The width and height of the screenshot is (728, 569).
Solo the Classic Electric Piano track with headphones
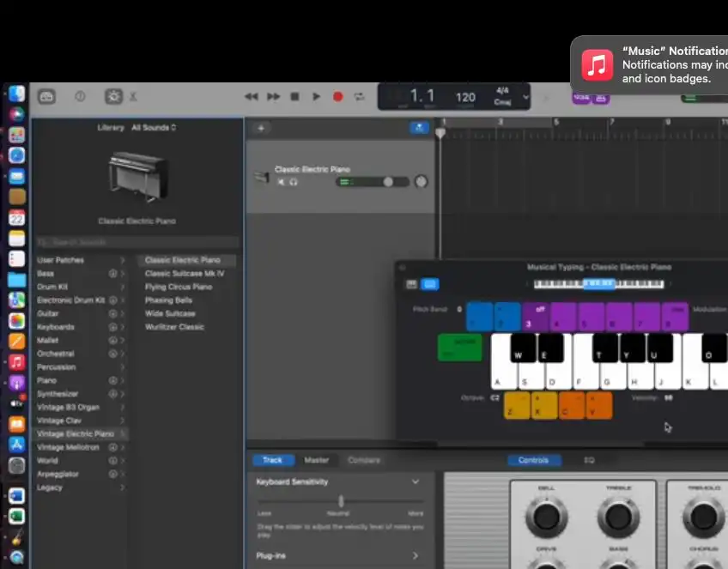click(x=294, y=182)
